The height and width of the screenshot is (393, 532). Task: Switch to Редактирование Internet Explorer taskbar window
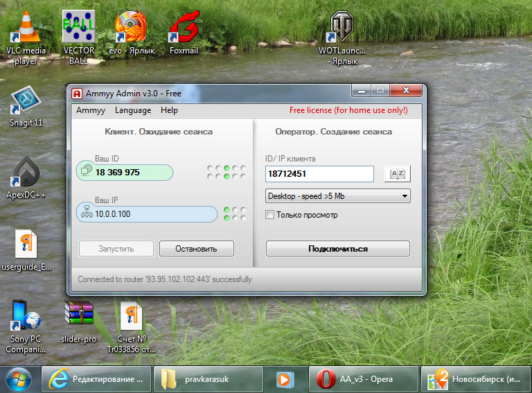pos(96,379)
